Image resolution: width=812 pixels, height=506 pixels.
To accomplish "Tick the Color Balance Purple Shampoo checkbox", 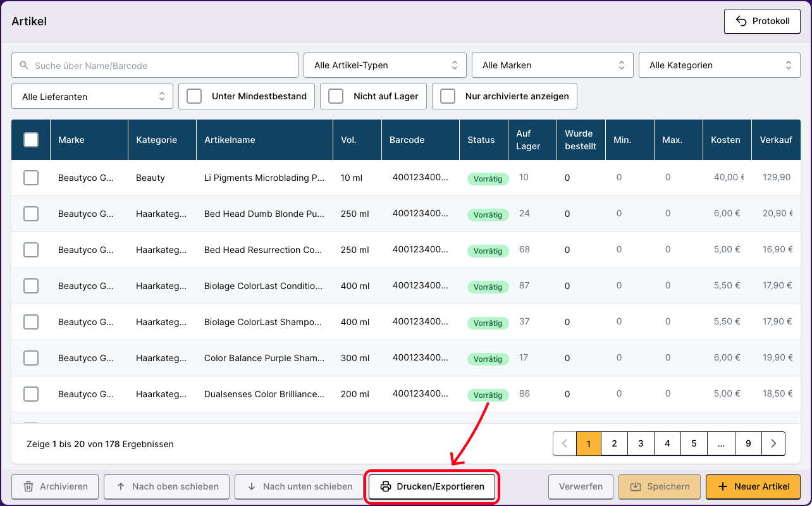I will point(31,358).
